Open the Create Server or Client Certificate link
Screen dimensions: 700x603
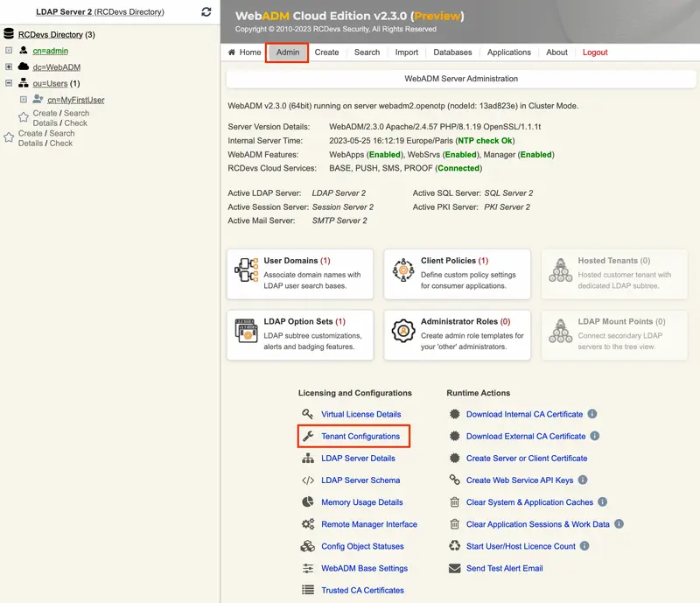pos(527,459)
